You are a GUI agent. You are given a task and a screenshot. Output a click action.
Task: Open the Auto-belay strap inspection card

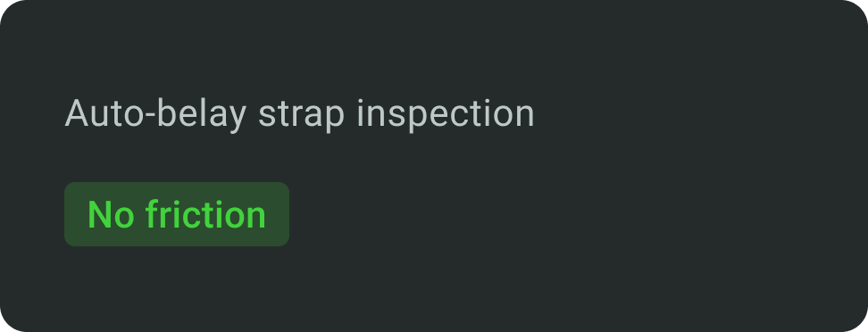click(434, 166)
